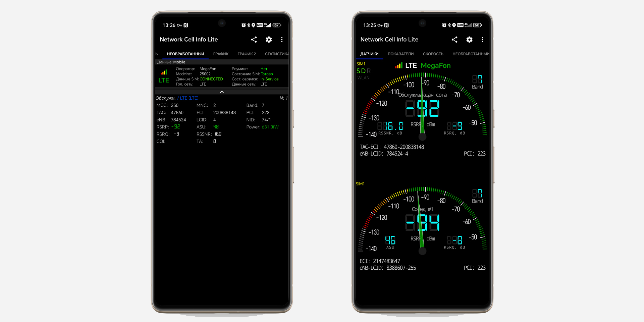Viewport: 644px width, 322px height.
Task: Tap VPN key icon on right phone
Action: [x=380, y=25]
